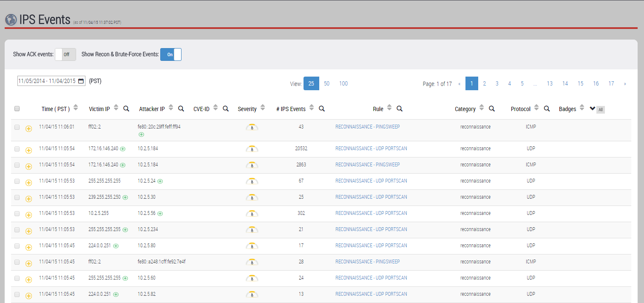Screen dimensions: 644x303
Task: Click the date range input field
Action: click(x=51, y=81)
